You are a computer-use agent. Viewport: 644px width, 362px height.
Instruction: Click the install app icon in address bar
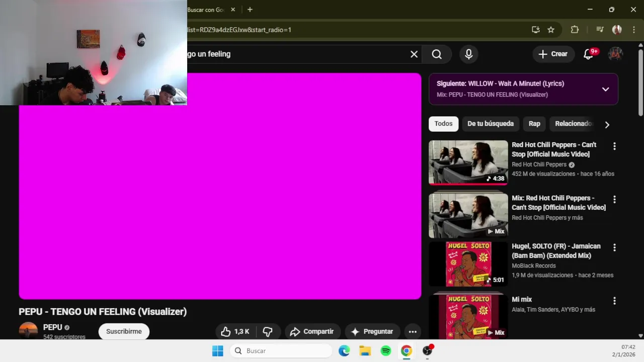[536, 30]
